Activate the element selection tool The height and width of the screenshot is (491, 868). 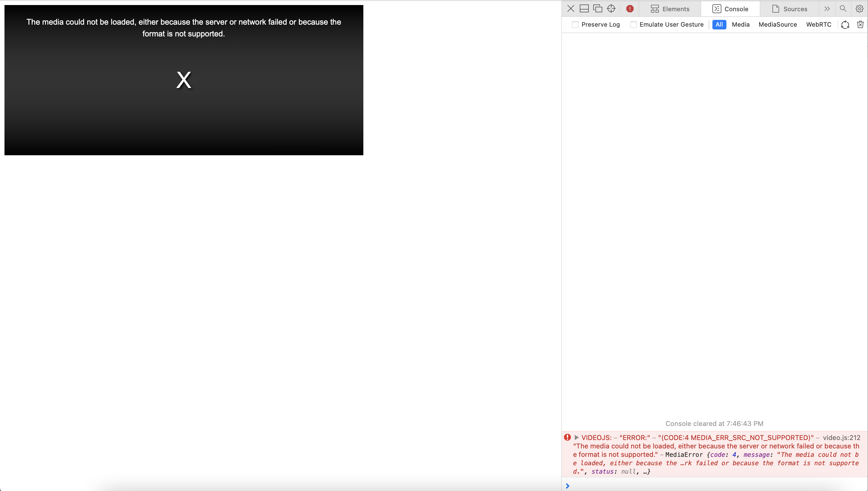click(x=611, y=8)
